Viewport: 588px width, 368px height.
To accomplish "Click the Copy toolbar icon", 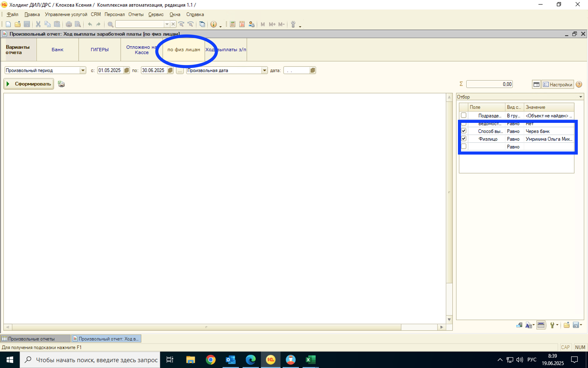I will [48, 24].
